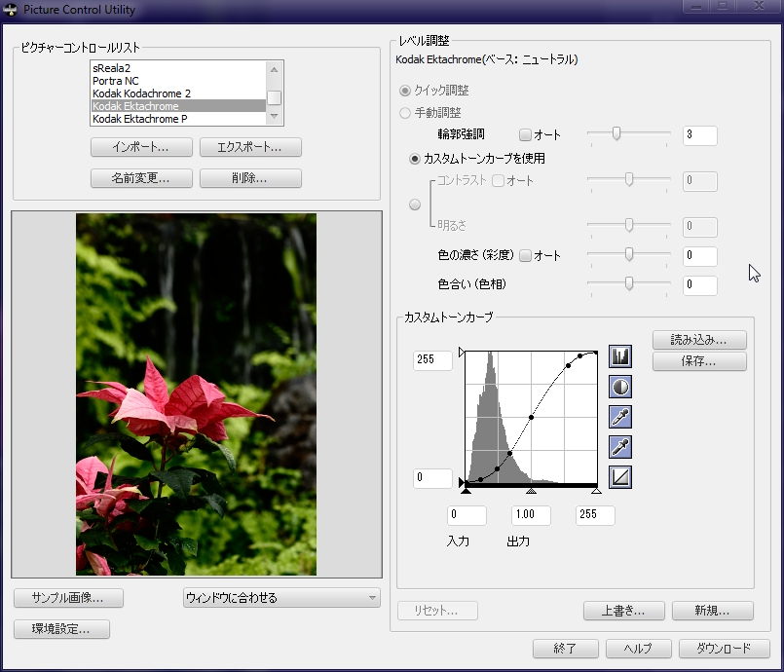784x672 pixels.
Task: Enable the 輪郭強調 オート checkbox
Action: click(526, 135)
